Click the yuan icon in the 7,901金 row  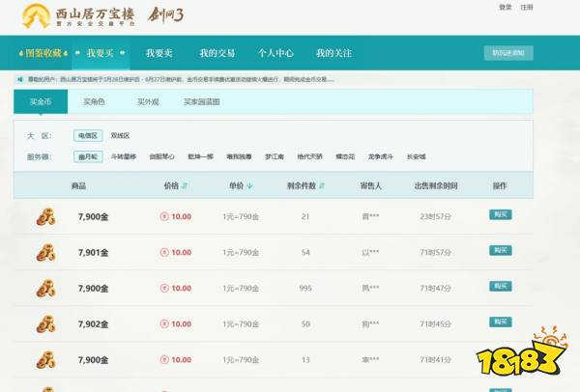(x=164, y=252)
